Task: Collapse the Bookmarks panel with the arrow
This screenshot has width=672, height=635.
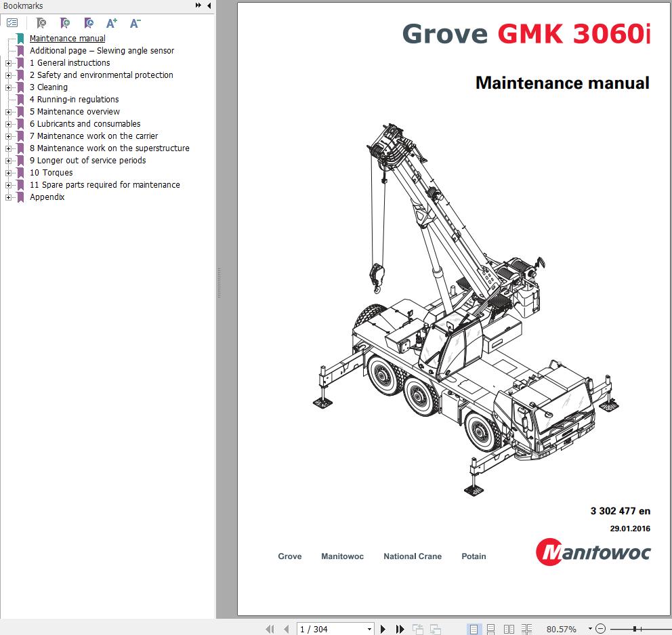Action: click(209, 6)
